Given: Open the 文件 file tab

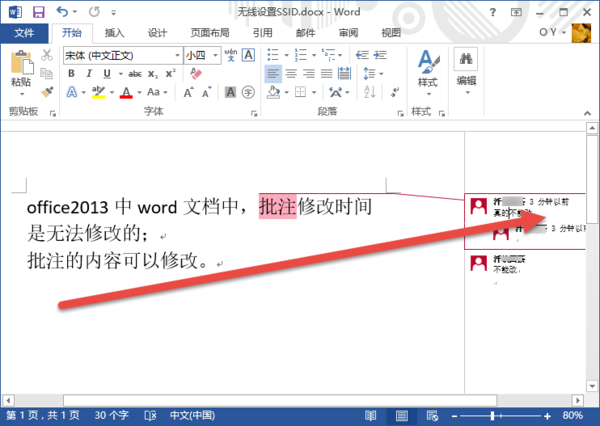Looking at the screenshot, I should tap(24, 33).
